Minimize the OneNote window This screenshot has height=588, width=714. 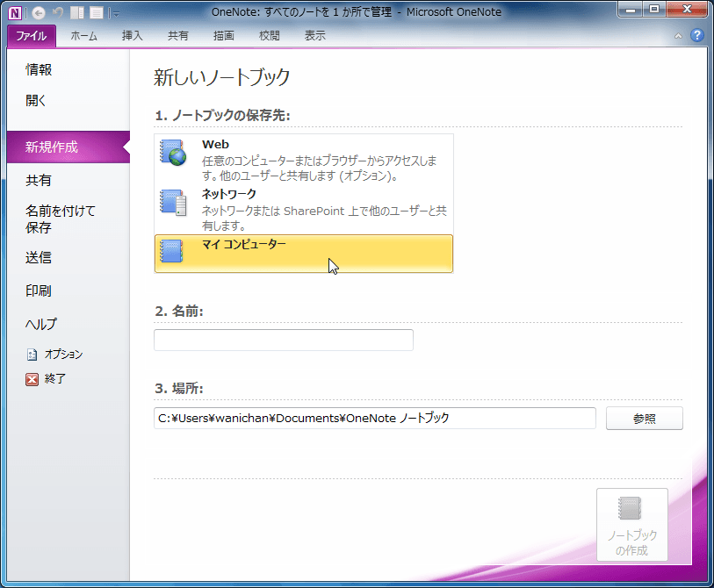(631, 10)
